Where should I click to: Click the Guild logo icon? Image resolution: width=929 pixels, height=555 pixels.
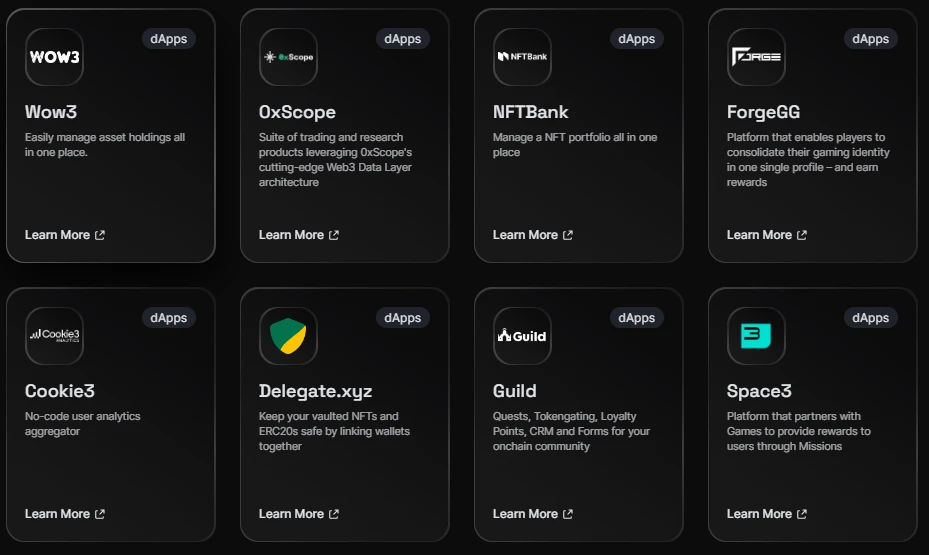coord(522,335)
